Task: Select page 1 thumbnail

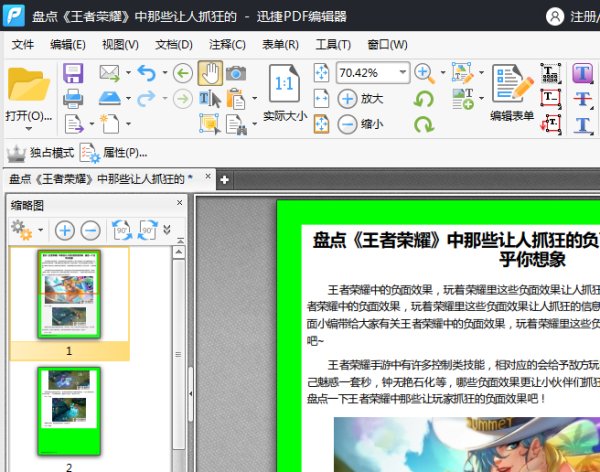Action: pyautogui.click(x=69, y=294)
